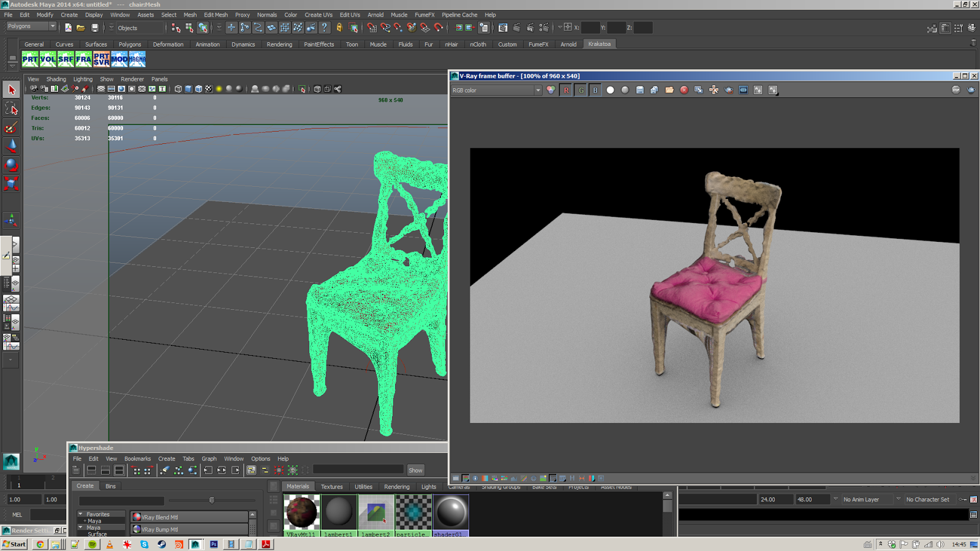Collapse the Maya category in Hypershade
This screenshot has width=980, height=551.
[x=80, y=527]
